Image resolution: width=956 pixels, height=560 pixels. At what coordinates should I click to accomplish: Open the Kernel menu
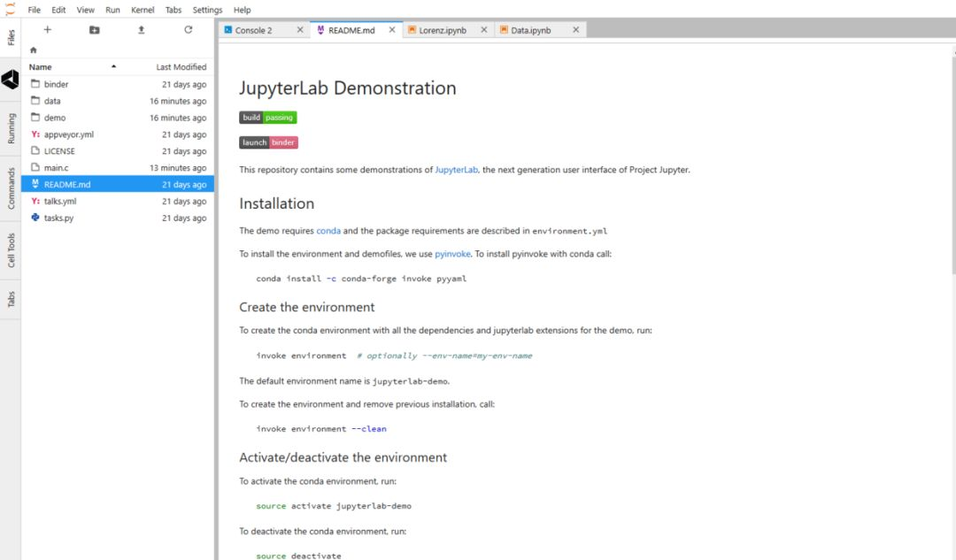tap(143, 10)
